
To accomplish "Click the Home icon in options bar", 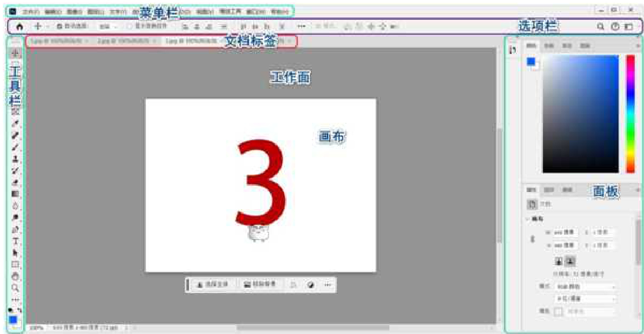I will [19, 27].
